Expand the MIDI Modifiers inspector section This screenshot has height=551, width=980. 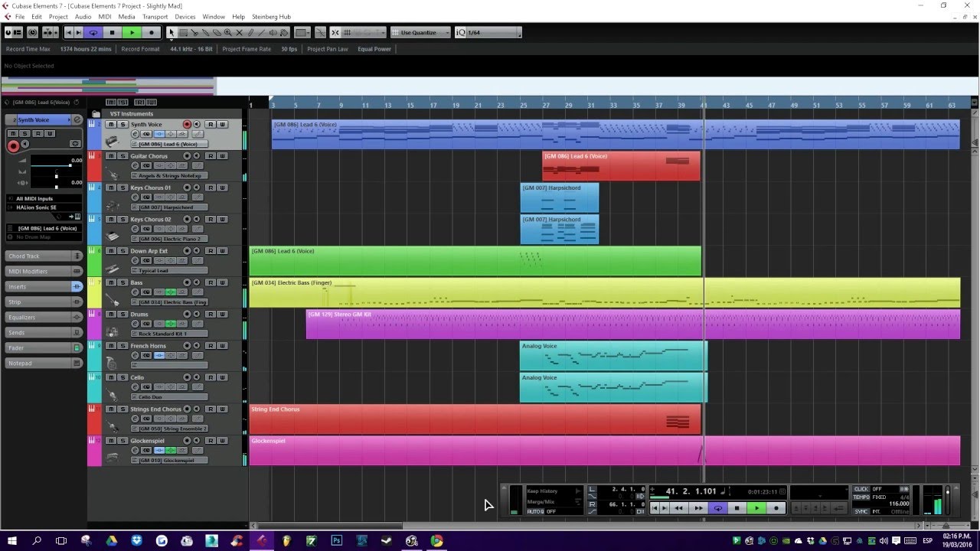44,272
